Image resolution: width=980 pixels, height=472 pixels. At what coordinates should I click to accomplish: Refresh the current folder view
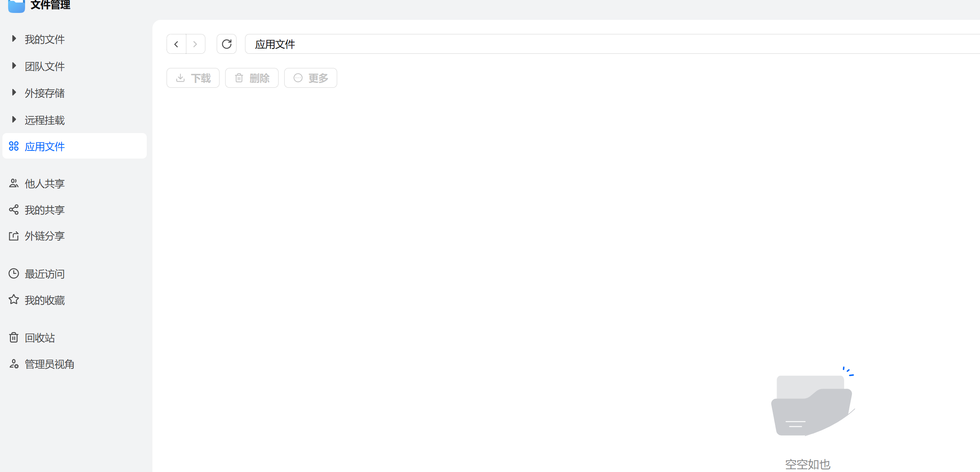226,44
